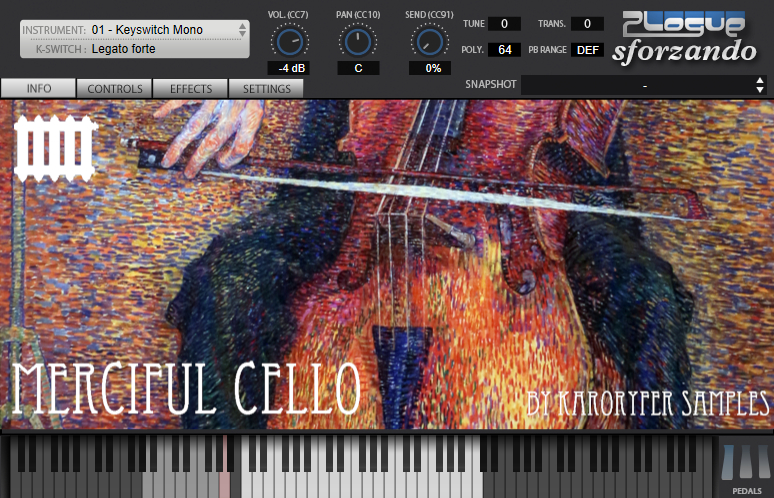Click the white radiator logo icon
Screen dimensions: 774x498
click(x=54, y=148)
